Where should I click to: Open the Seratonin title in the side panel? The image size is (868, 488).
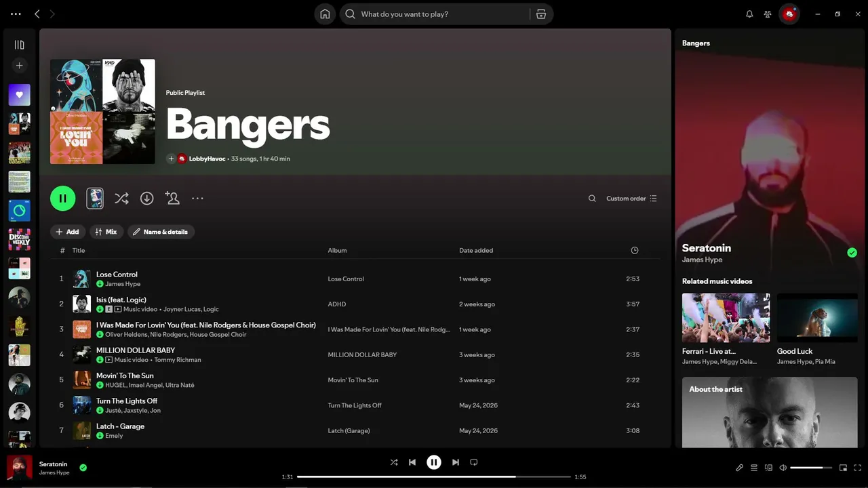point(707,248)
